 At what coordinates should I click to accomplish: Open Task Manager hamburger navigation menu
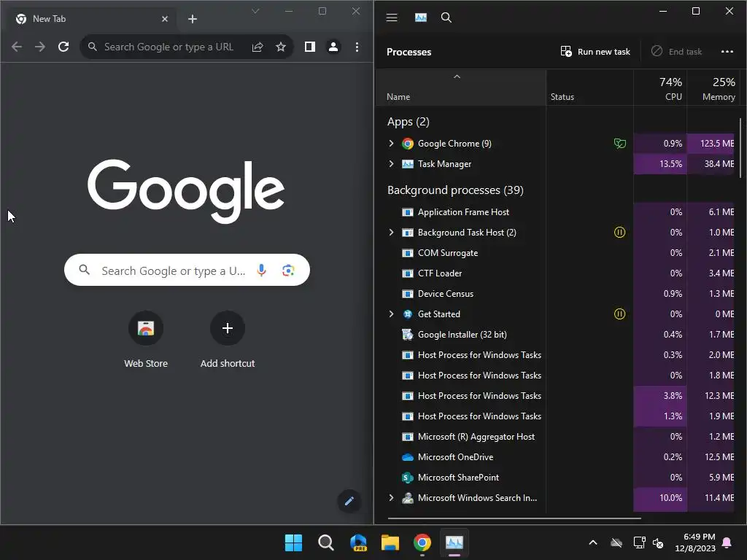[x=392, y=17]
